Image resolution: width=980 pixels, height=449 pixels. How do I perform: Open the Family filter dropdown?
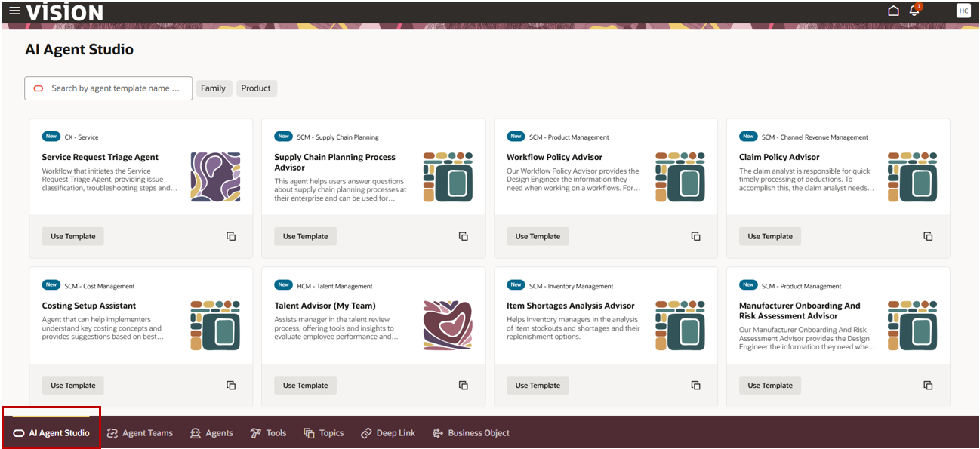(214, 88)
